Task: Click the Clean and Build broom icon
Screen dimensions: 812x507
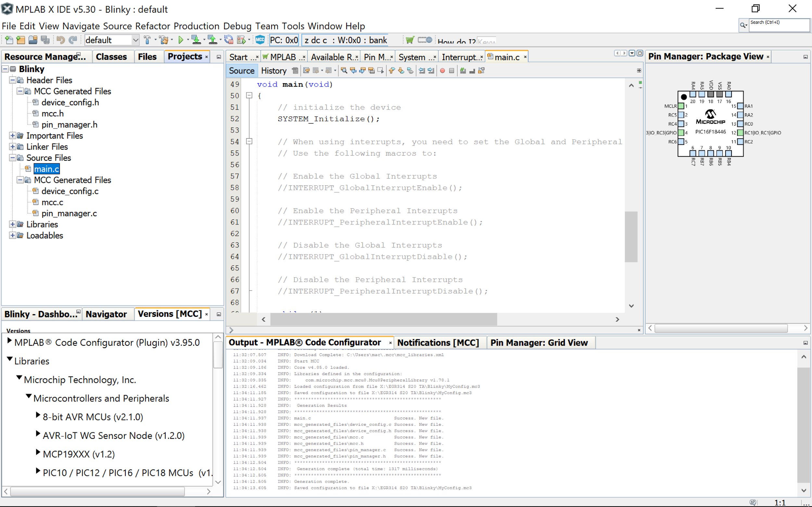Action: click(x=164, y=40)
